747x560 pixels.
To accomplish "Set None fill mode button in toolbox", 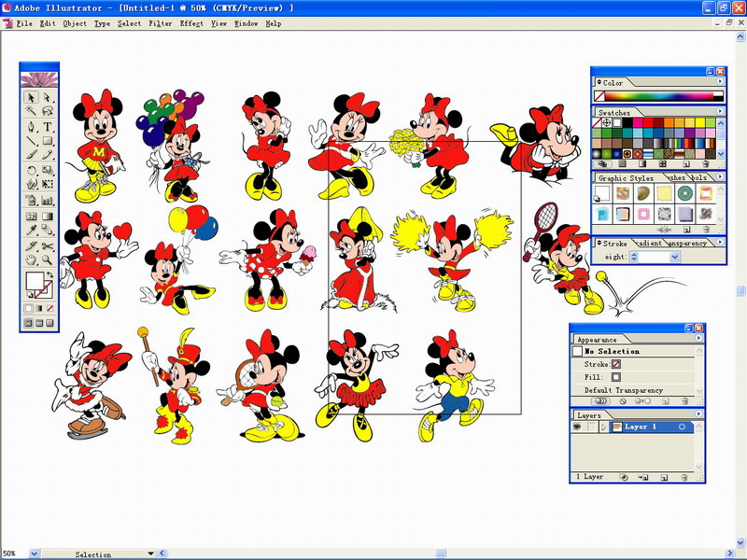I will (49, 309).
